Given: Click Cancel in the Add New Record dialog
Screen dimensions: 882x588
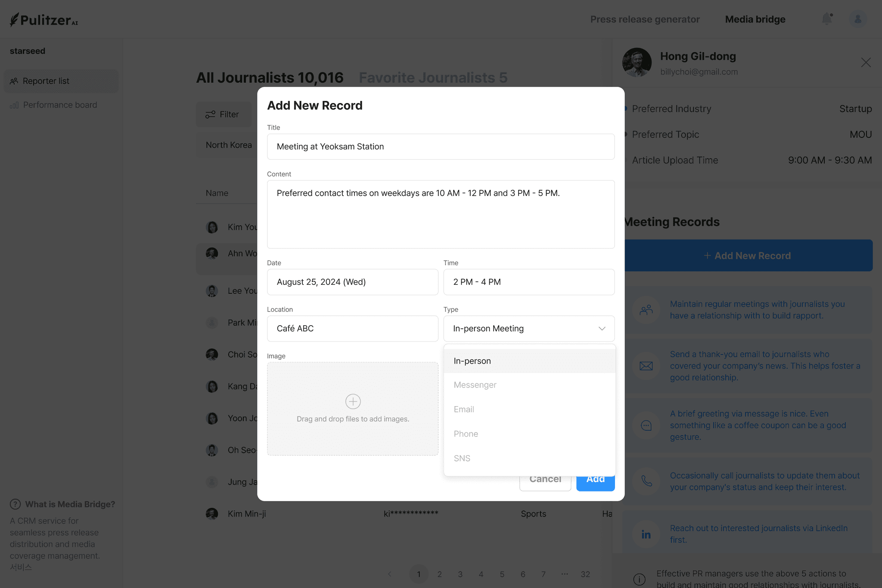Looking at the screenshot, I should (x=545, y=482).
